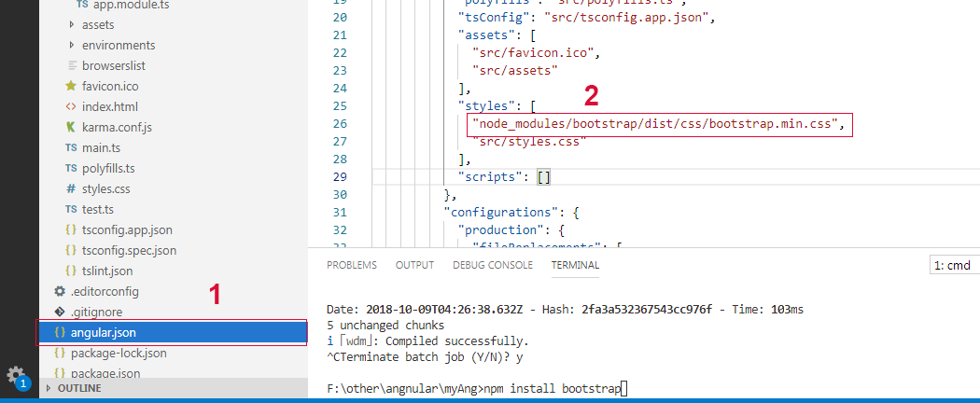Click 'Compiled successfully' line in terminal
The width and height of the screenshot is (980, 403).
point(428,341)
